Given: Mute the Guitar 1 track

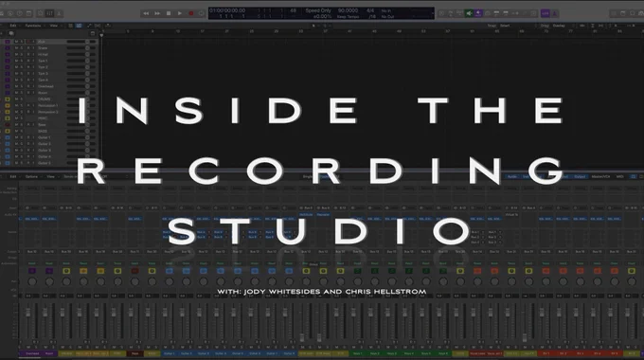Looking at the screenshot, I should tap(16, 137).
